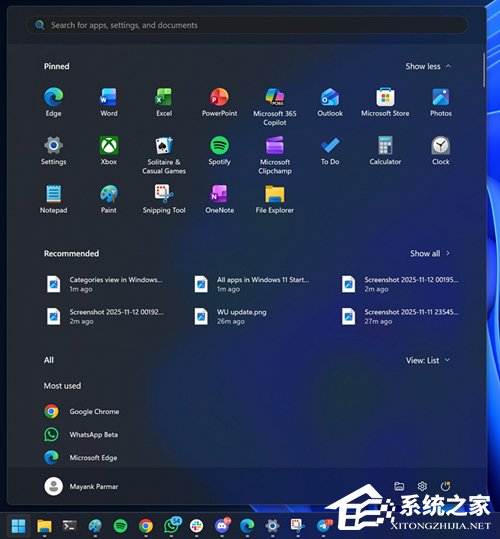Open Screenshot 2025-11-11 23545 file

[400, 317]
